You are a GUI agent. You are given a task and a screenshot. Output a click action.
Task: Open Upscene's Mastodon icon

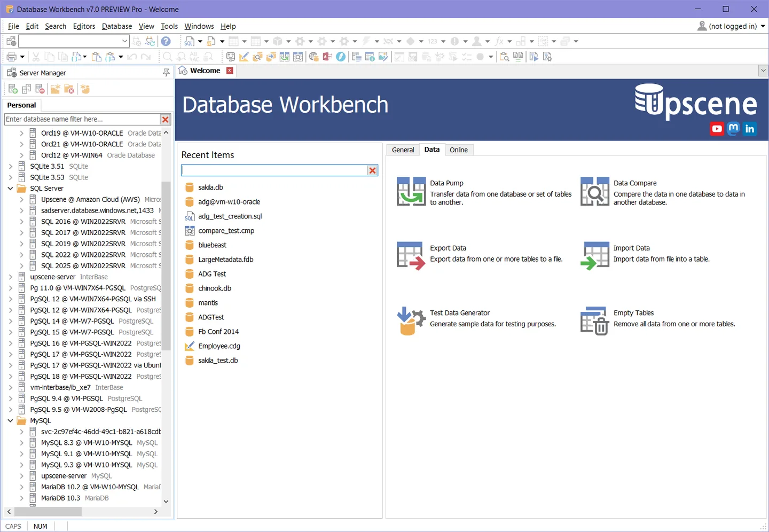733,129
